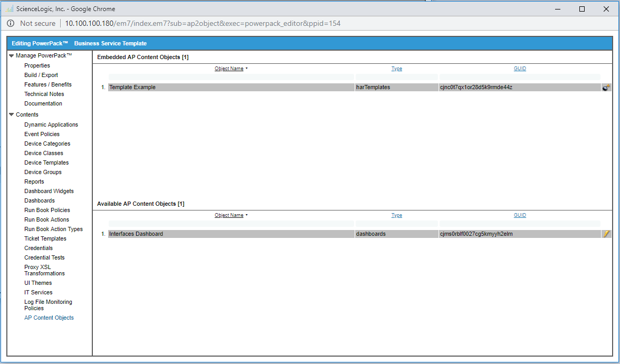
Task: Select Dynamic Applications in Contents
Action: [x=51, y=124]
